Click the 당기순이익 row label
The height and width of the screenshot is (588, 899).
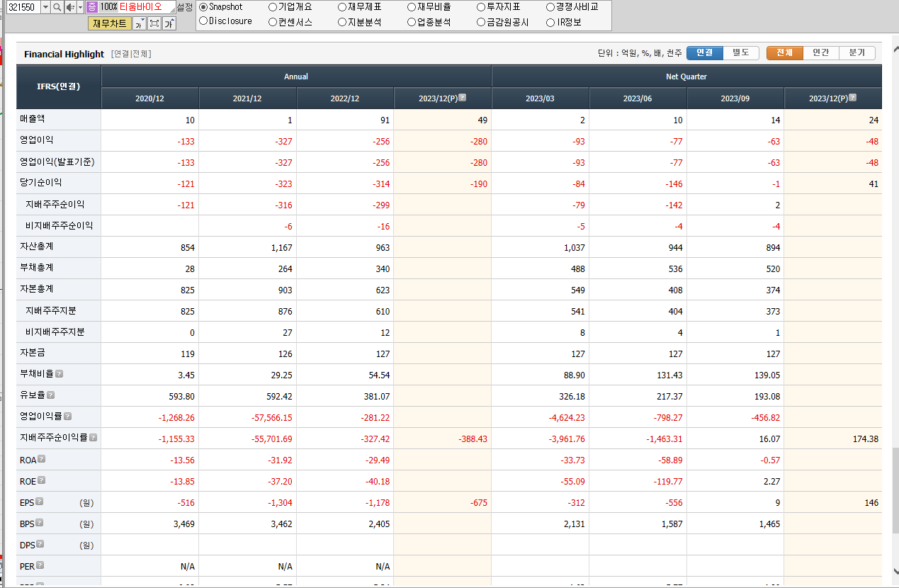point(41,183)
